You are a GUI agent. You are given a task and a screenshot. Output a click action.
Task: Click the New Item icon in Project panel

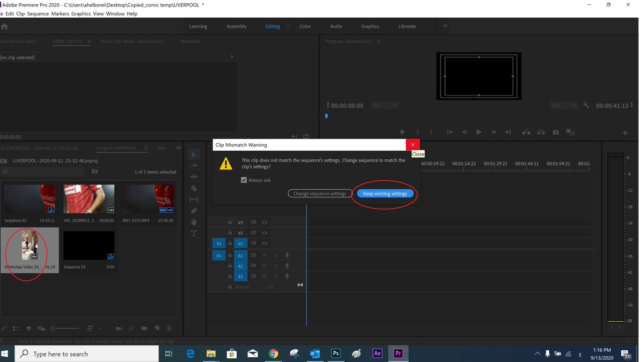tap(157, 328)
